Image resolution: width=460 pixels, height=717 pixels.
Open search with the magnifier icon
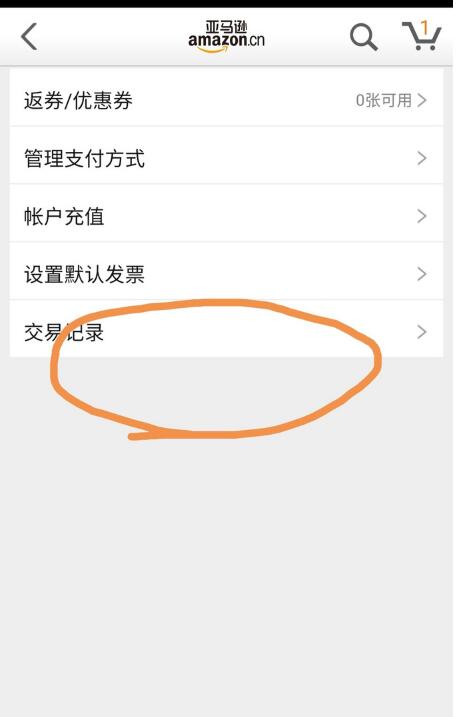pos(364,37)
